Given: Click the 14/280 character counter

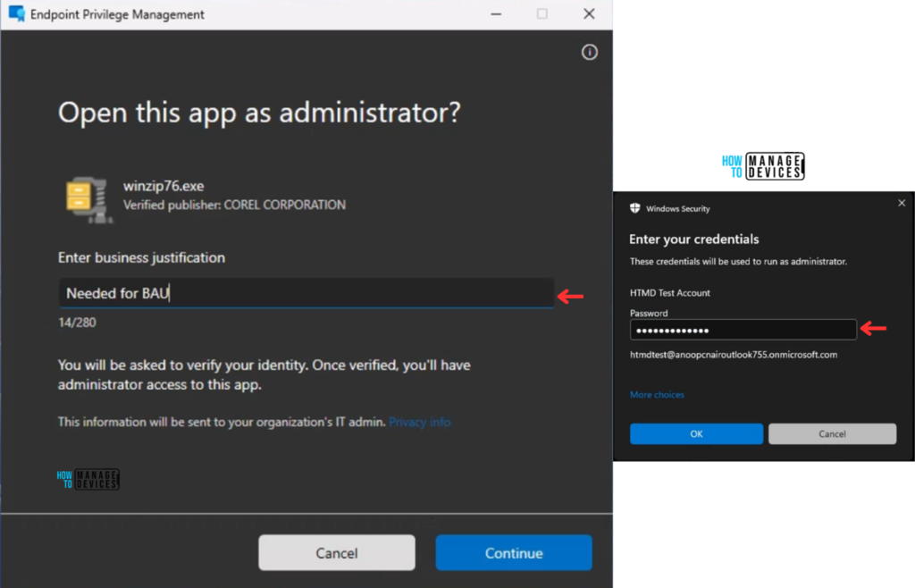Looking at the screenshot, I should [77, 323].
